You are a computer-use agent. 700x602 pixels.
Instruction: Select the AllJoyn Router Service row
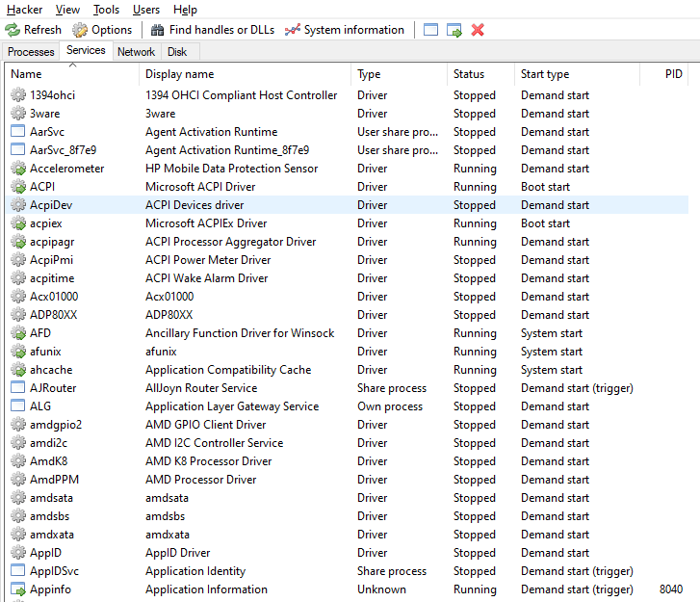click(200, 388)
